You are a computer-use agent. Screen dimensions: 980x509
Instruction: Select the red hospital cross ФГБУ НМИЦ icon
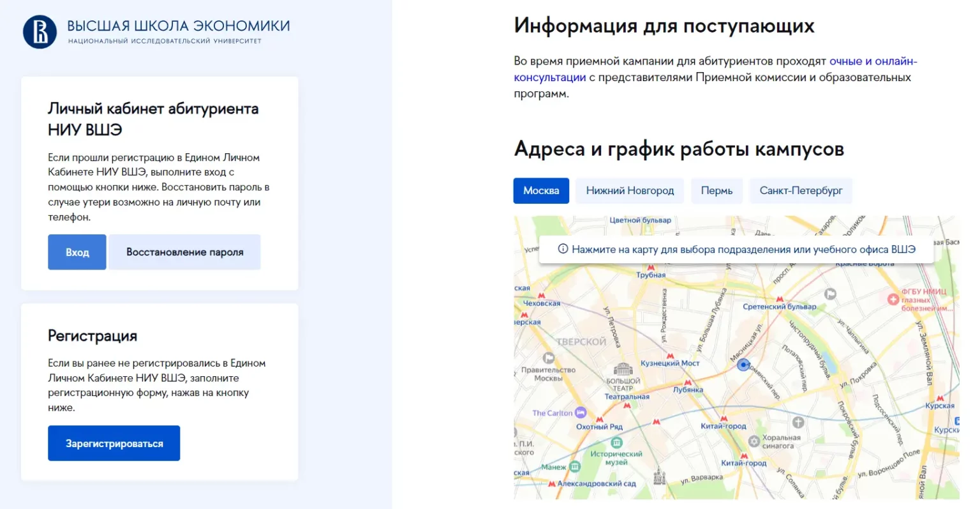(893, 299)
